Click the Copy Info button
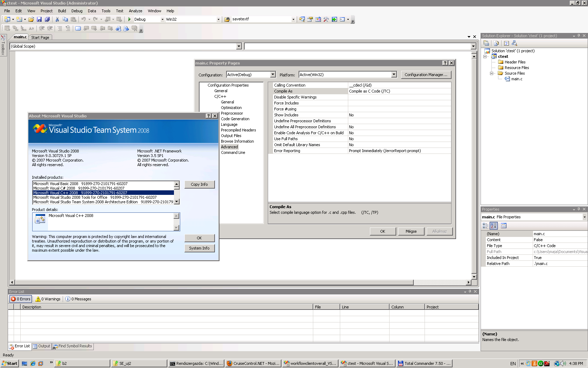 199,184
